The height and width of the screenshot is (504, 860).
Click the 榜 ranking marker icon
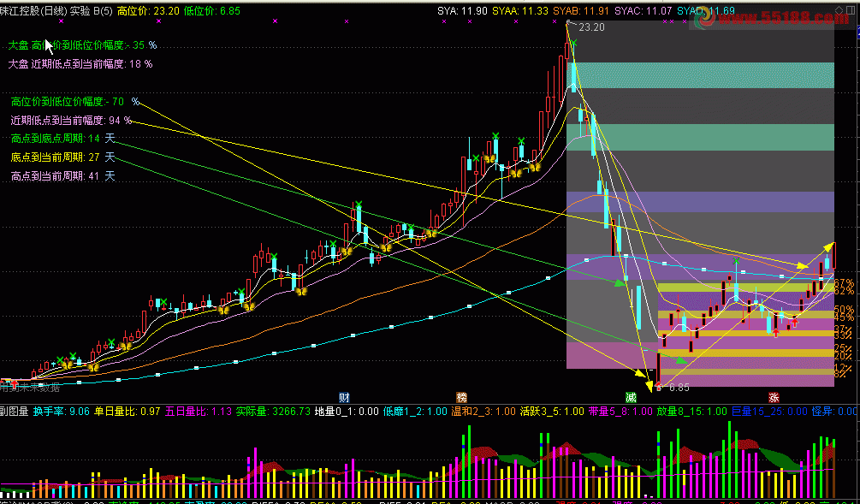pos(462,398)
